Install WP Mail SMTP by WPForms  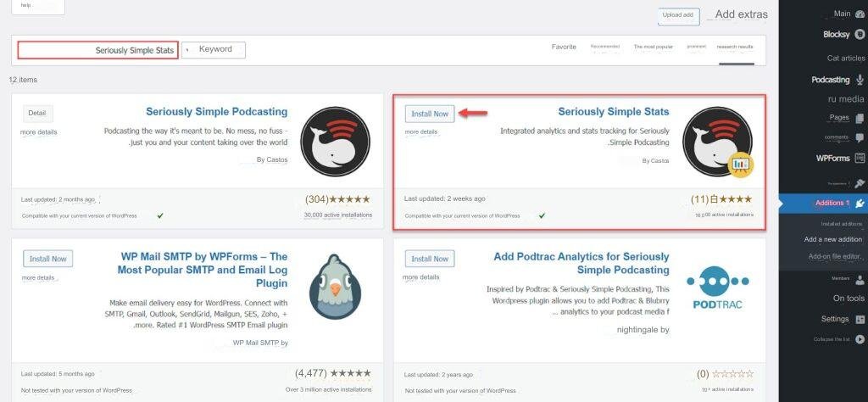pyautogui.click(x=47, y=259)
